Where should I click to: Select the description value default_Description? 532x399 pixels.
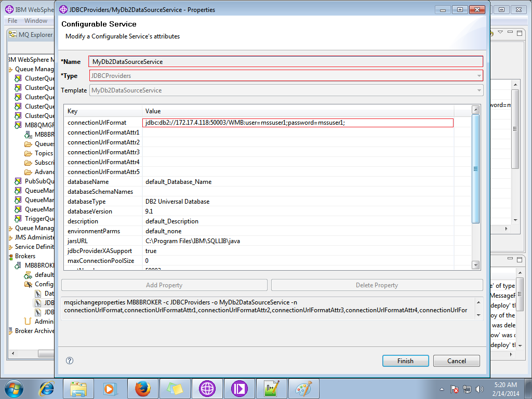point(172,221)
